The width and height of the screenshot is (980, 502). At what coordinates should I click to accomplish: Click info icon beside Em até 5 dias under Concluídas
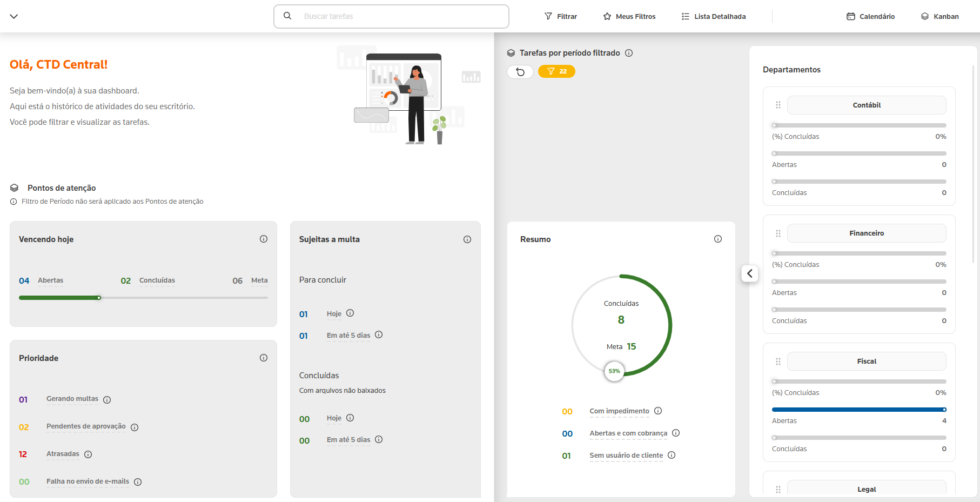click(379, 439)
